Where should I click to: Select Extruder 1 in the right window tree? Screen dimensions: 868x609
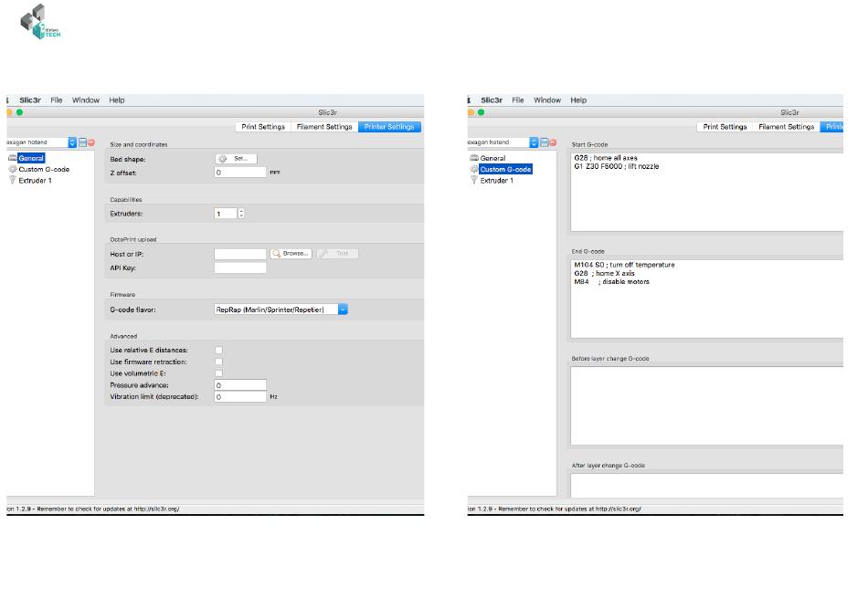(496, 180)
